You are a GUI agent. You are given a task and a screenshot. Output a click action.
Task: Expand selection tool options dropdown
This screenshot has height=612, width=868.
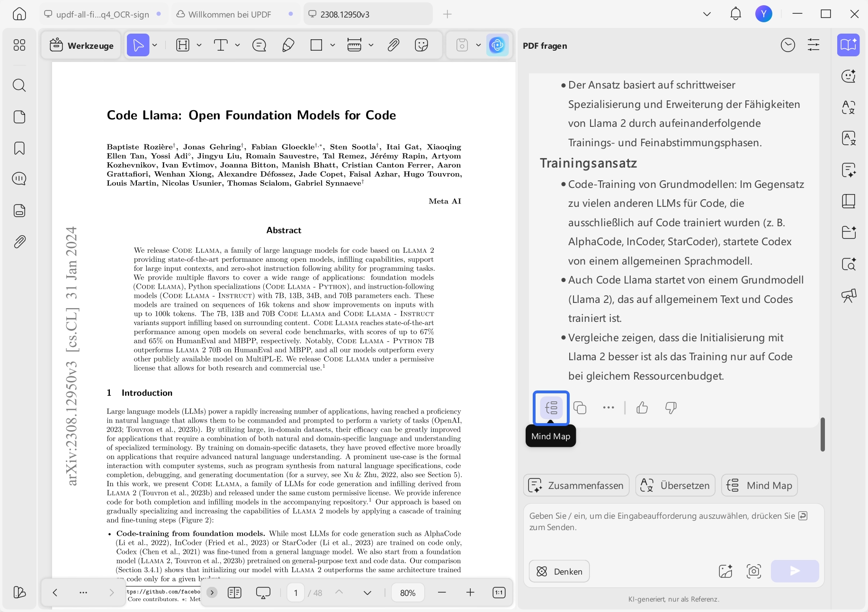click(155, 45)
